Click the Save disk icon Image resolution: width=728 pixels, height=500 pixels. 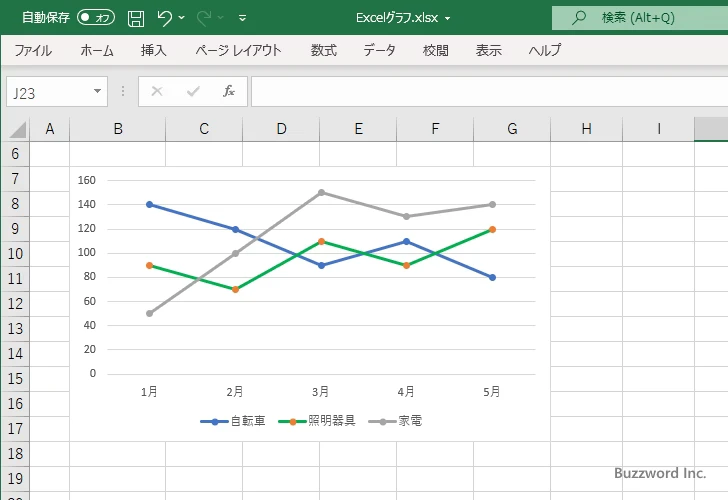click(x=136, y=18)
